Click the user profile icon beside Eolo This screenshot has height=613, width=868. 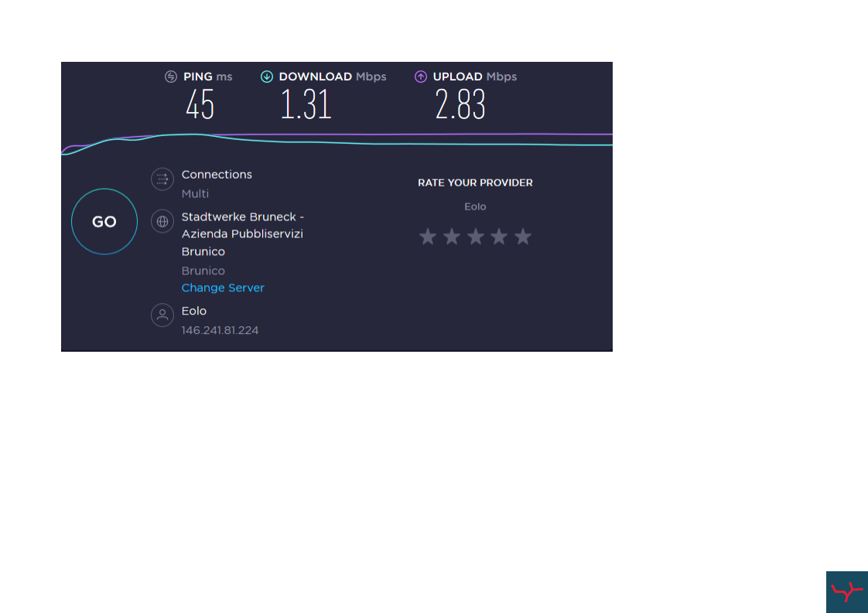click(x=162, y=315)
